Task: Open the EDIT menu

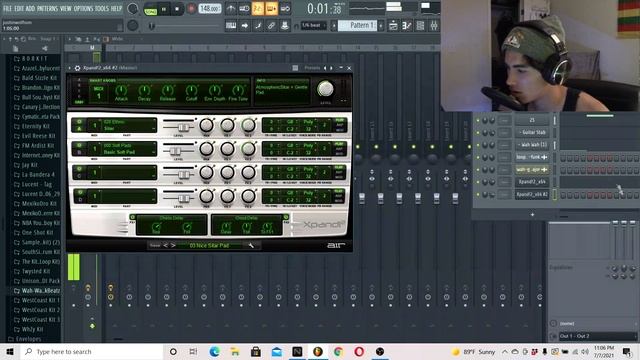Action: (x=19, y=8)
